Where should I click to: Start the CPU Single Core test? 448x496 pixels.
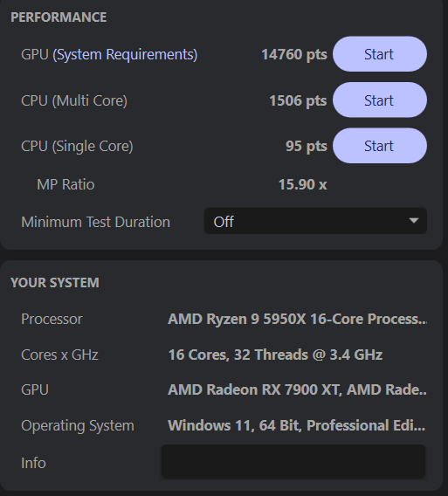(x=380, y=146)
